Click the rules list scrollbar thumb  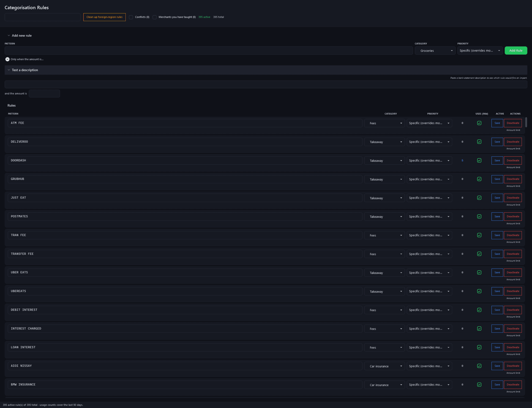[526, 122]
